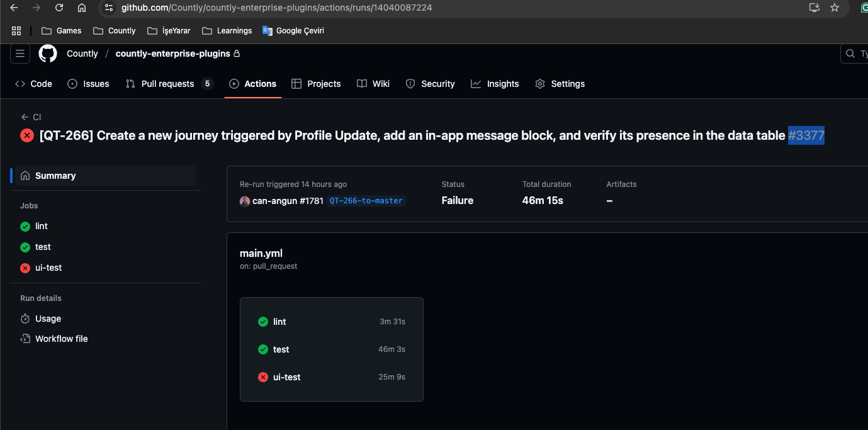
Task: Click the red X icon in graph ui-test row
Action: [263, 377]
